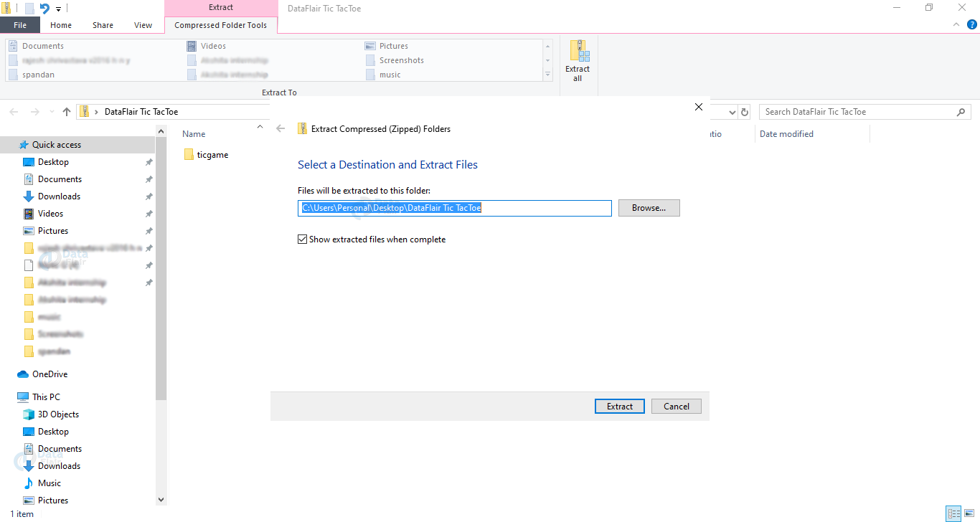The image size is (980, 522).
Task: Click the Browse... button
Action: (649, 208)
